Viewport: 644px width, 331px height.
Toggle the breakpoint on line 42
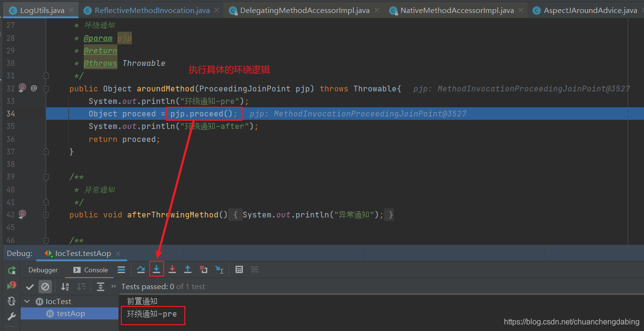[x=22, y=214]
